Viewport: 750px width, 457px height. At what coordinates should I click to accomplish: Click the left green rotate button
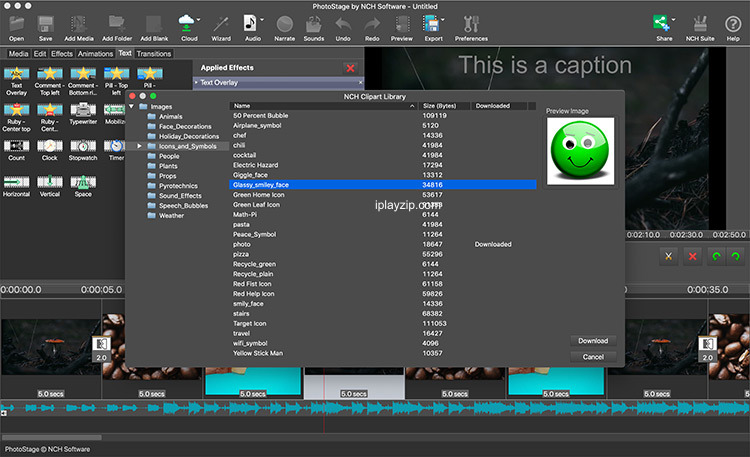click(716, 256)
